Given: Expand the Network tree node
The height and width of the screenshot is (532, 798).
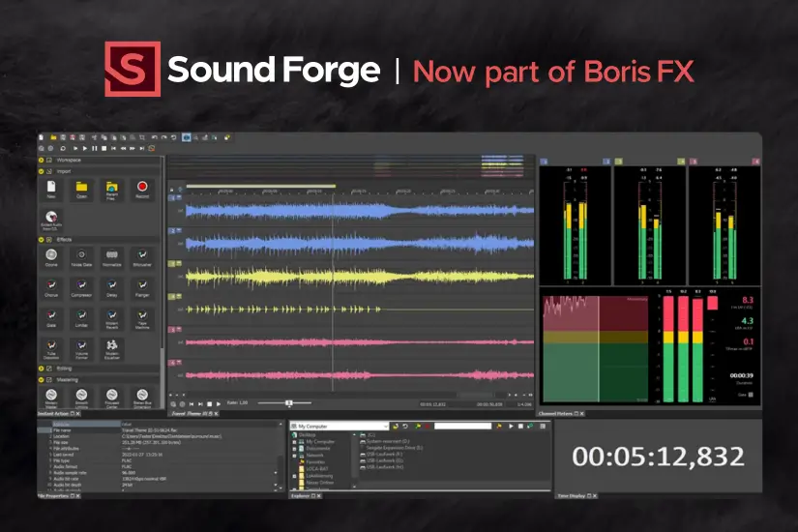Looking at the screenshot, I should pyautogui.click(x=295, y=456).
